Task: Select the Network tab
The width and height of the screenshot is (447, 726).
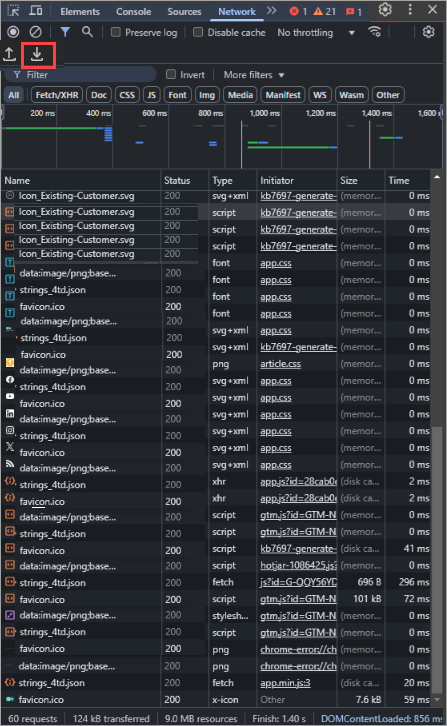Action: (x=237, y=12)
